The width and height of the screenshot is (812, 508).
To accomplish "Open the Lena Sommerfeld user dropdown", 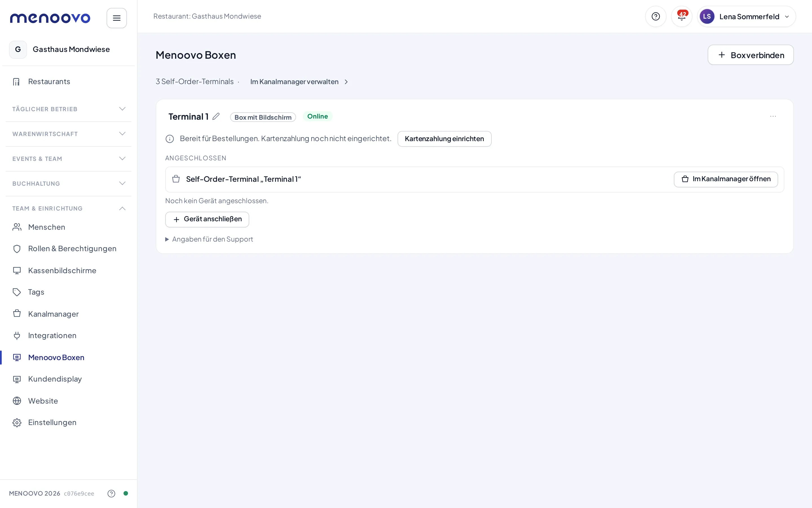I will pos(746,16).
